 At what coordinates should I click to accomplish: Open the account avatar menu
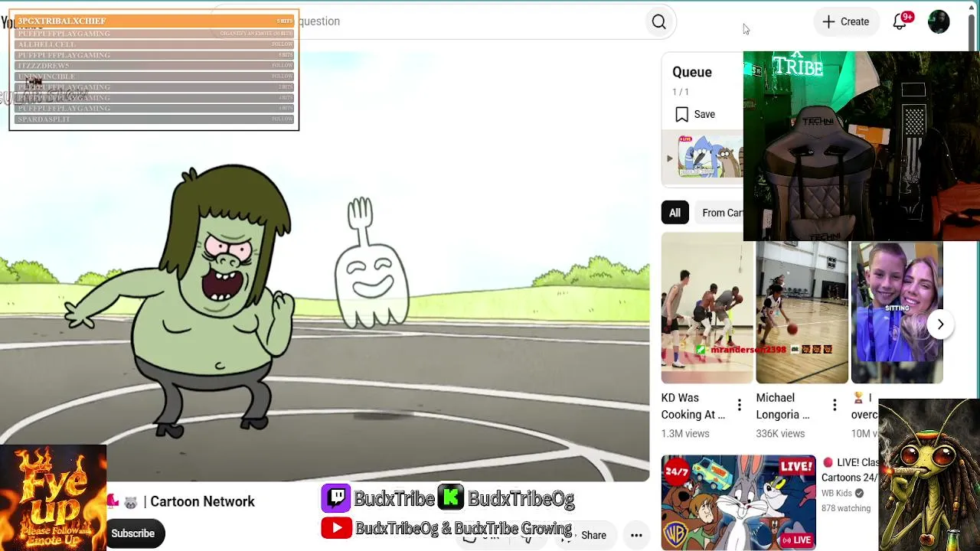pos(939,21)
